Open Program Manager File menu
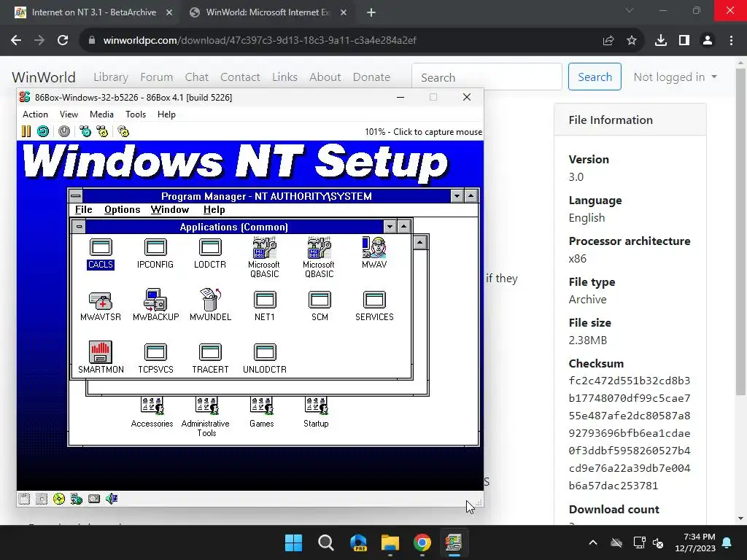The width and height of the screenshot is (747, 560). coord(83,209)
